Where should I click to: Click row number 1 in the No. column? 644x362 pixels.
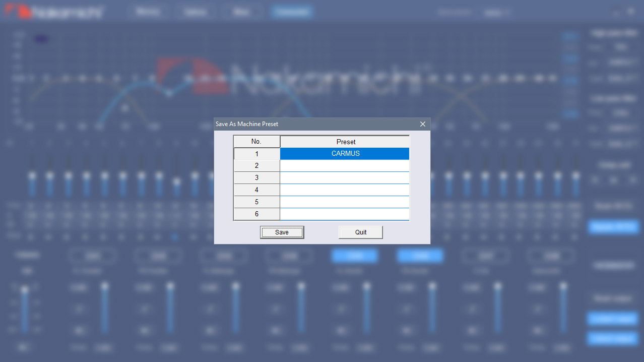click(x=257, y=154)
